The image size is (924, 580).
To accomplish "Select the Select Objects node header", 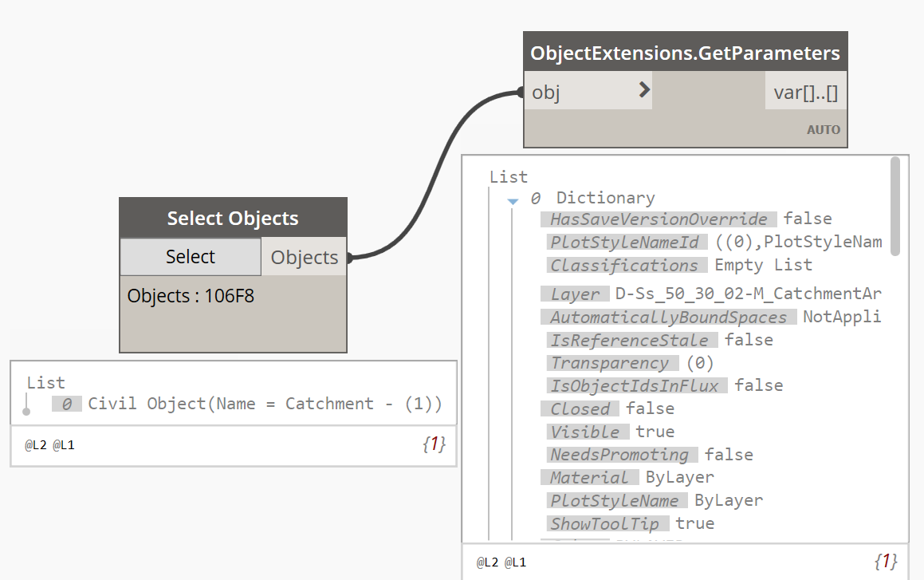I will coord(233,218).
